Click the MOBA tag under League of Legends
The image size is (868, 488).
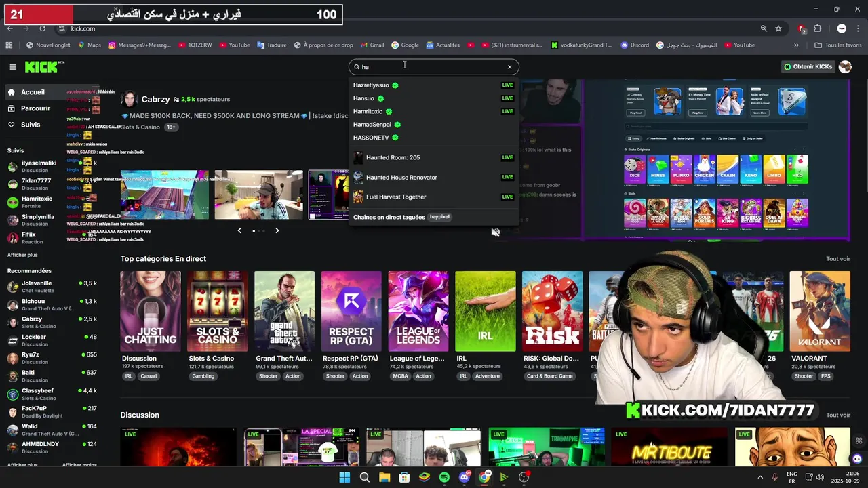[x=401, y=376]
